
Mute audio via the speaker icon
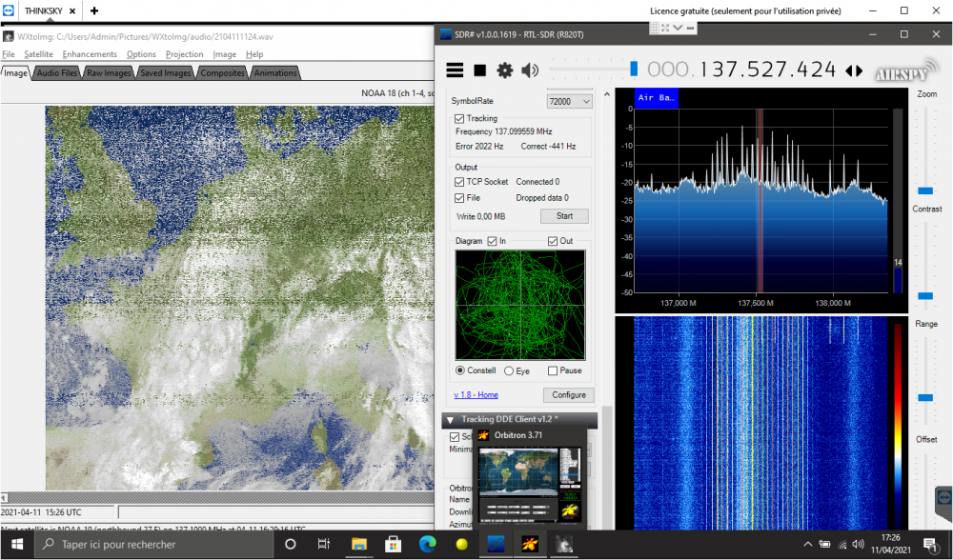pos(530,70)
